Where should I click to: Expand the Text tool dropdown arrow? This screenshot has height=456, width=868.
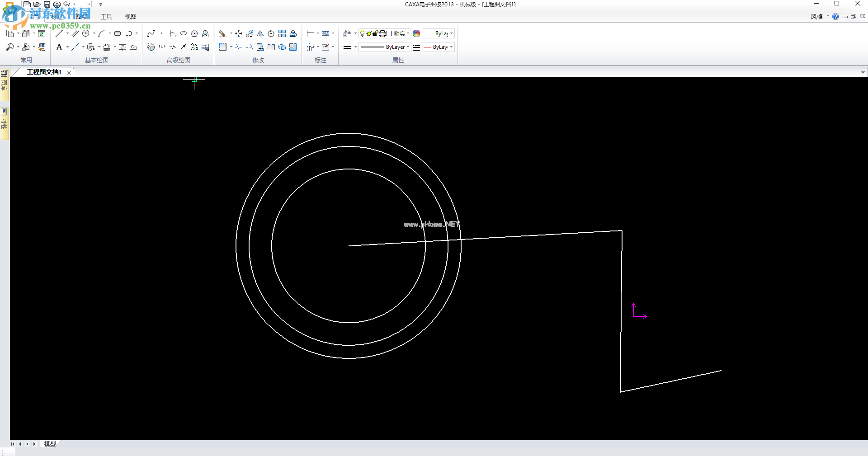click(67, 47)
